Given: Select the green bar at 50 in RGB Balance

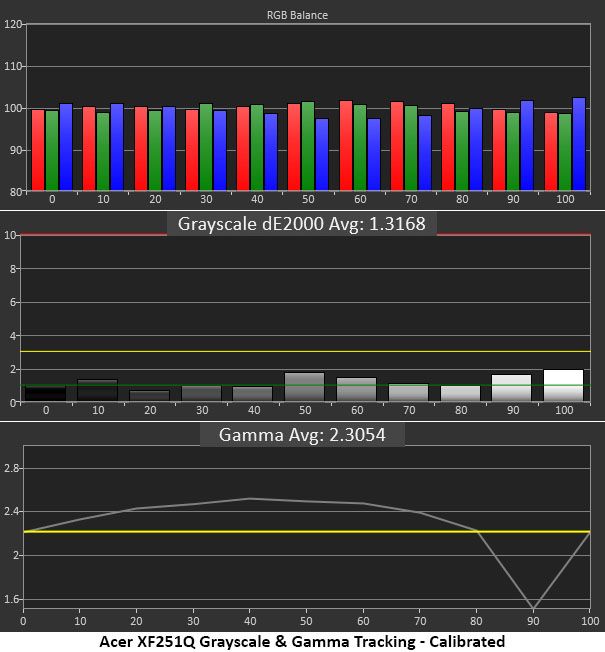Looking at the screenshot, I should click(x=308, y=146).
